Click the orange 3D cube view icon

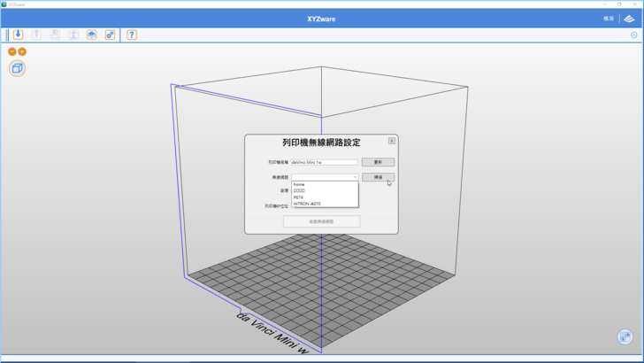click(x=17, y=68)
